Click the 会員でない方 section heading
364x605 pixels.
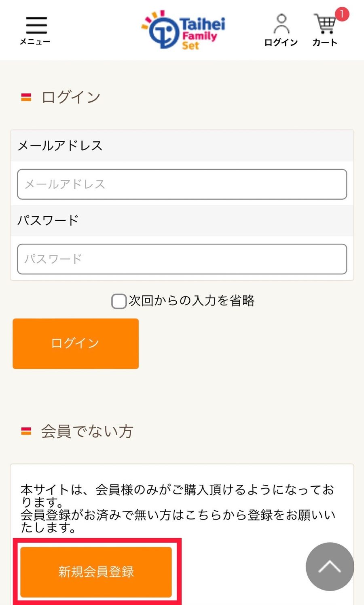click(87, 431)
